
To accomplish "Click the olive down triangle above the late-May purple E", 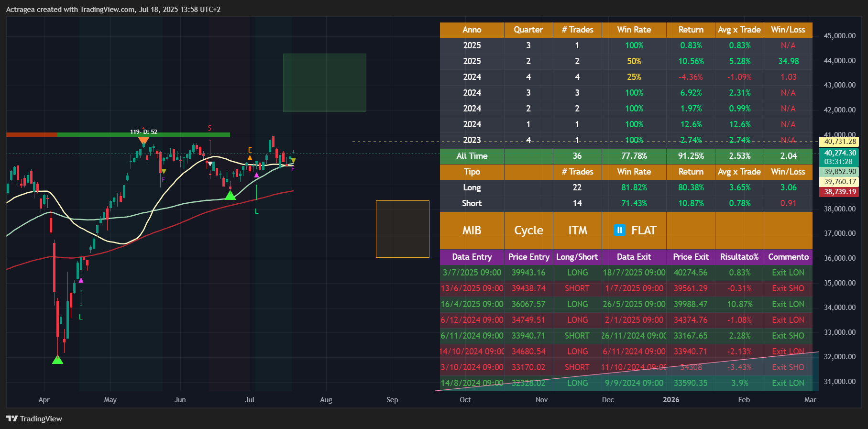I will tap(164, 171).
